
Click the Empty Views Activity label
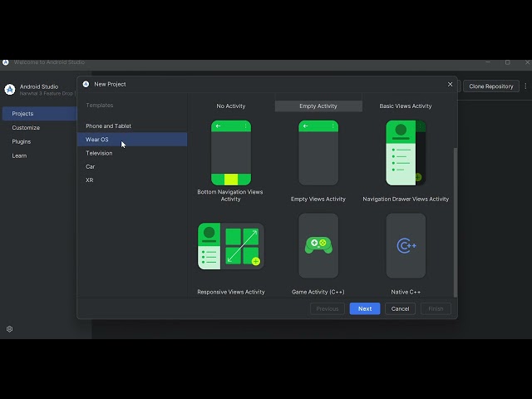pyautogui.click(x=318, y=199)
